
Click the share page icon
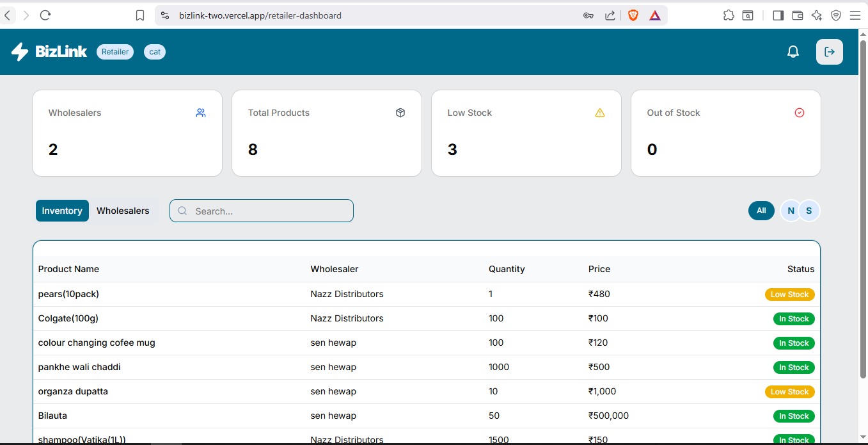click(610, 15)
